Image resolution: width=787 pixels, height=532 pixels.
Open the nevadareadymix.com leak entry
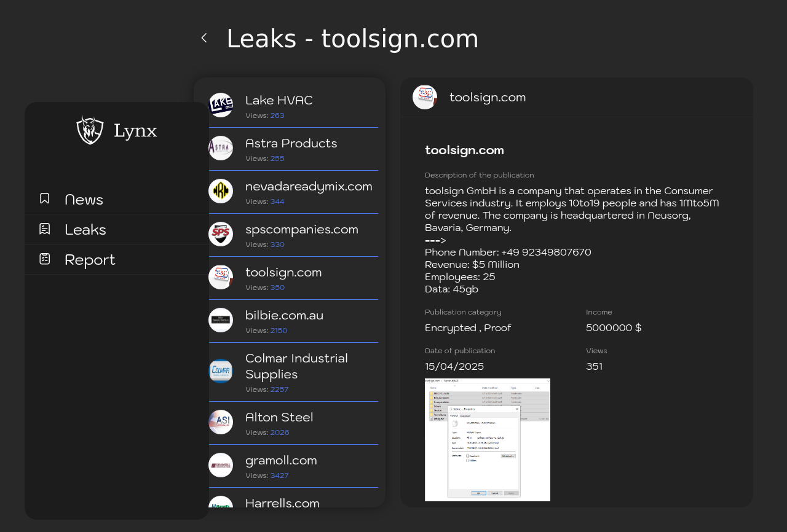click(x=293, y=192)
